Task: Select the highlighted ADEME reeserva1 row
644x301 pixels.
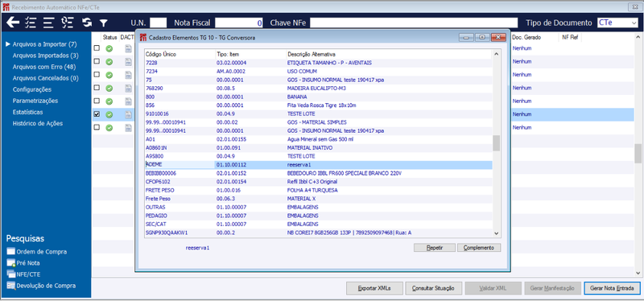Action: (318, 165)
